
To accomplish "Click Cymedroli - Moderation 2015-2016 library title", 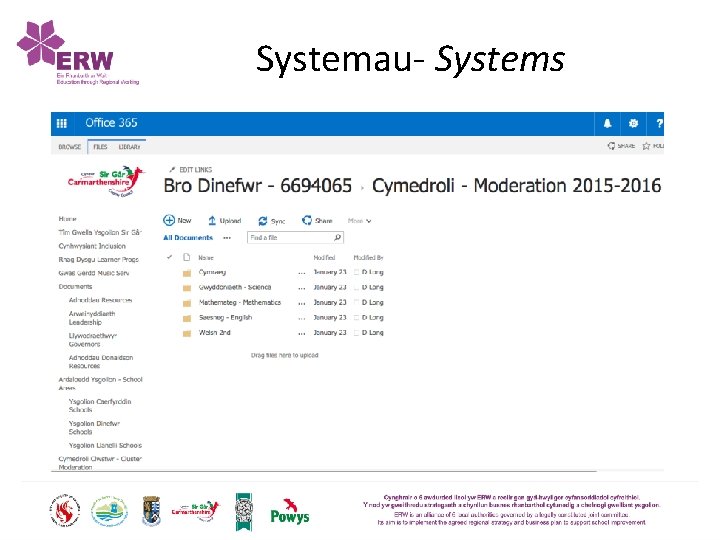I will click(x=517, y=186).
